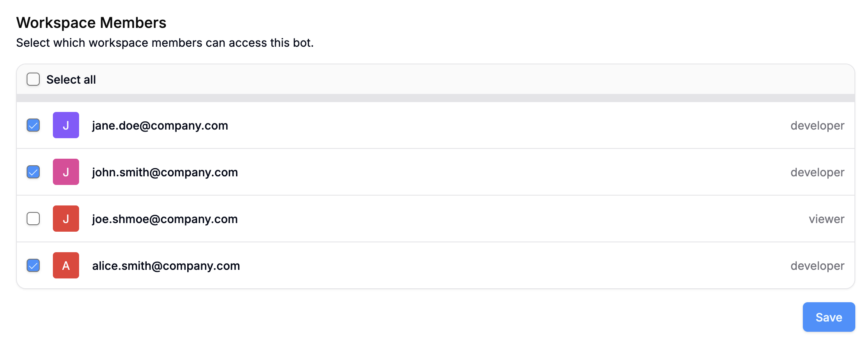Uncheck jane.doe@company.com access checkbox

click(x=33, y=125)
